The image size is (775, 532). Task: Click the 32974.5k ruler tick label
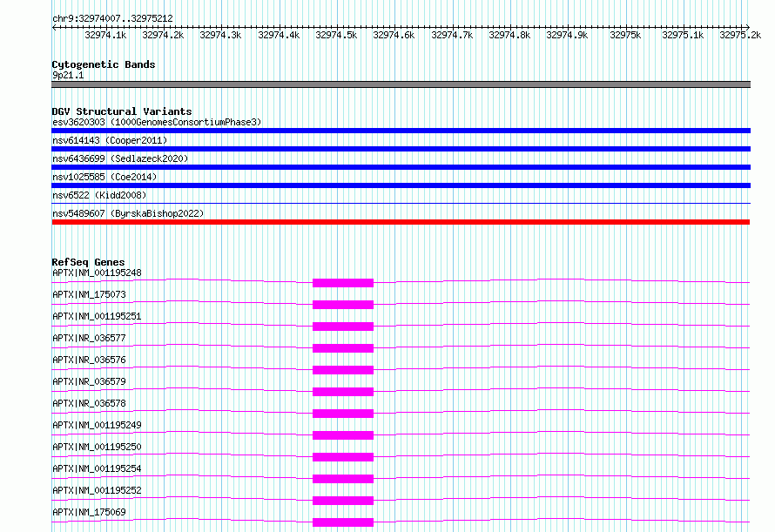(336, 35)
